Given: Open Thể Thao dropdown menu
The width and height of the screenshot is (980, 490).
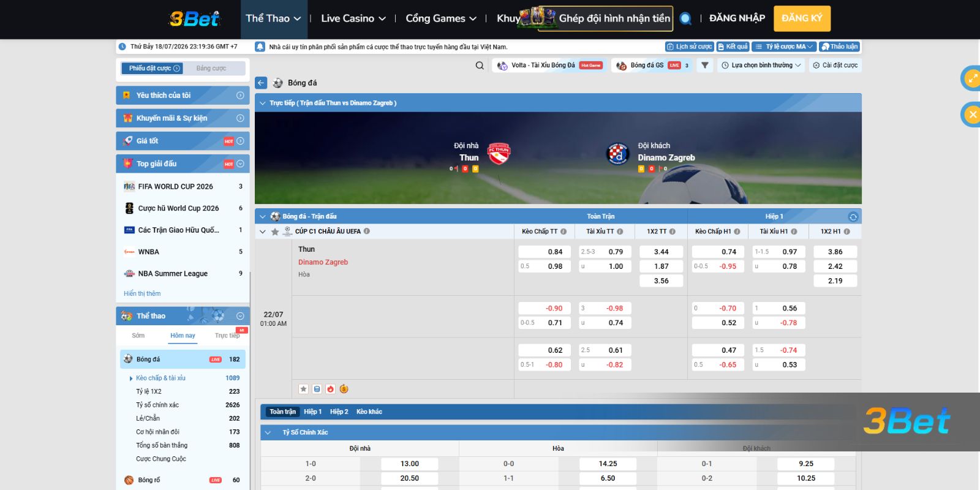Looking at the screenshot, I should pyautogui.click(x=273, y=18).
